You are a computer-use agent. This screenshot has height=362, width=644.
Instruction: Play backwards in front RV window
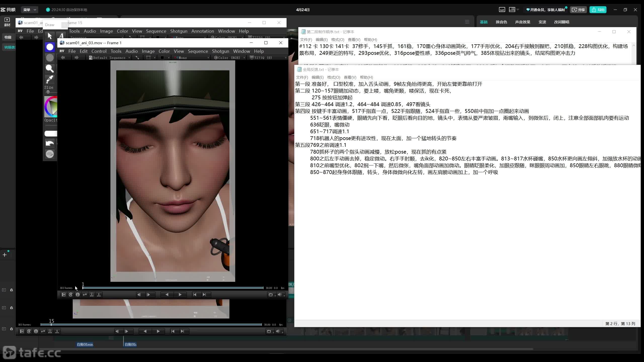point(167,295)
